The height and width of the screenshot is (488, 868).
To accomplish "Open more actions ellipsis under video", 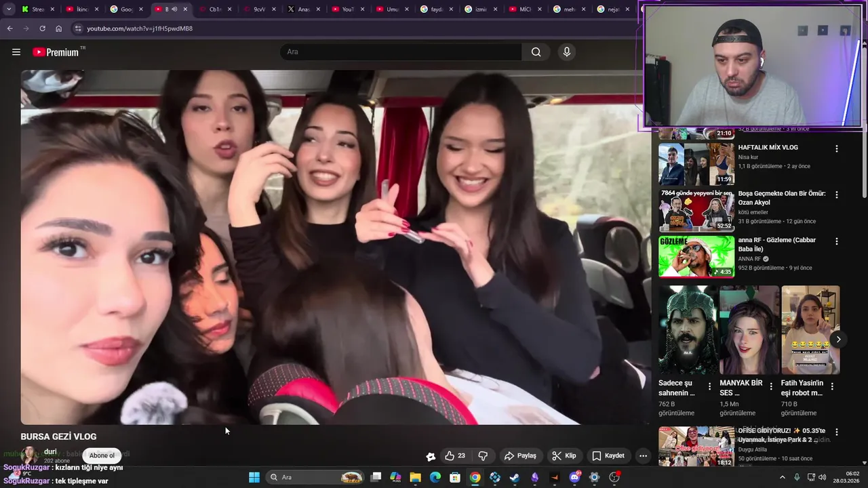I will (x=643, y=456).
